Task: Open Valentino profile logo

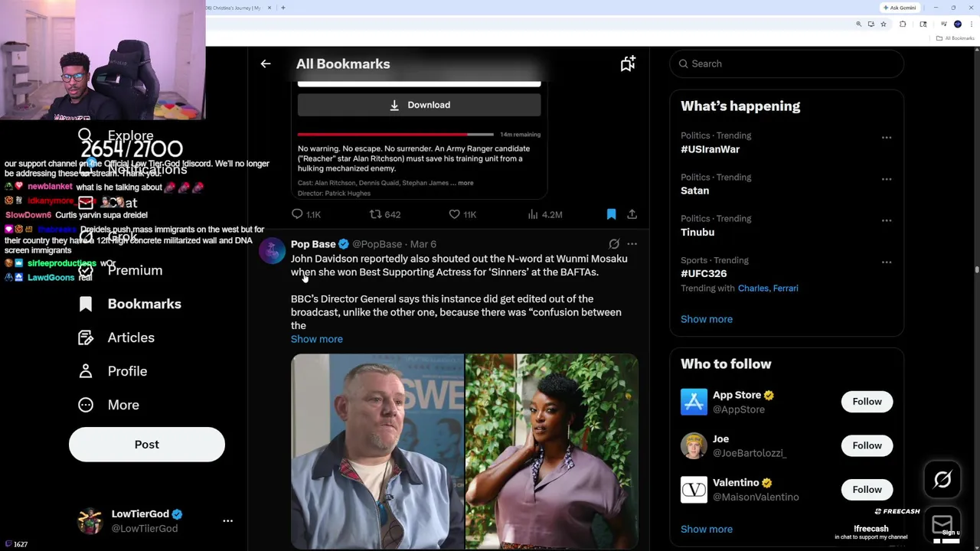Action: pyautogui.click(x=694, y=489)
